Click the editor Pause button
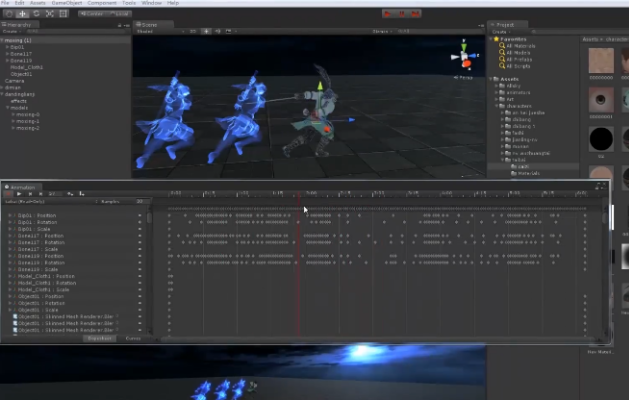629x400 pixels. pos(402,14)
